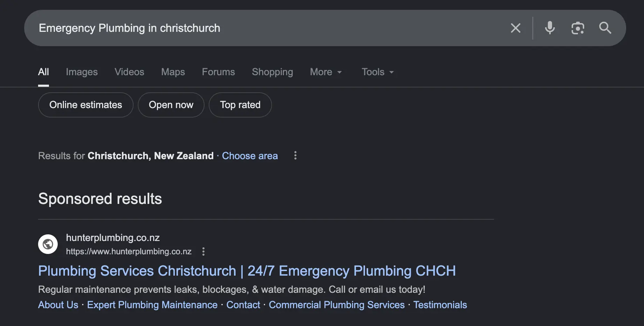Visit the Testimonials sitelink

pos(440,305)
